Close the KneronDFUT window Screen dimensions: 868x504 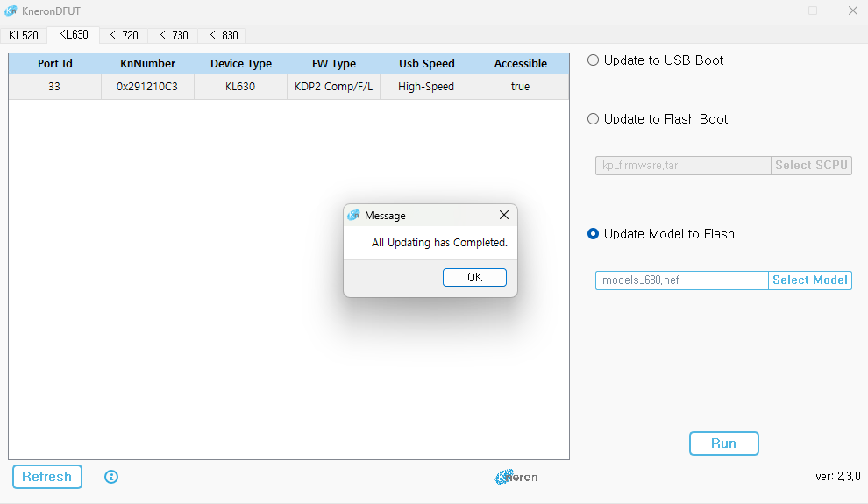tap(853, 11)
